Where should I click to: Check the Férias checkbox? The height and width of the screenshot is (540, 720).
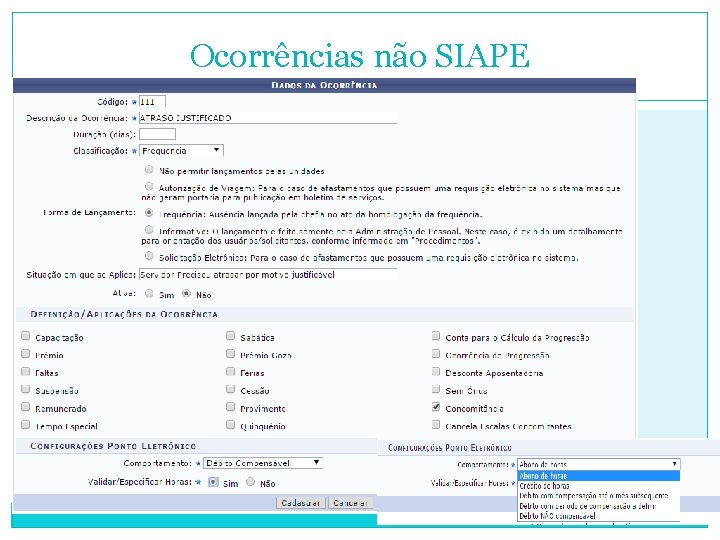(231, 371)
